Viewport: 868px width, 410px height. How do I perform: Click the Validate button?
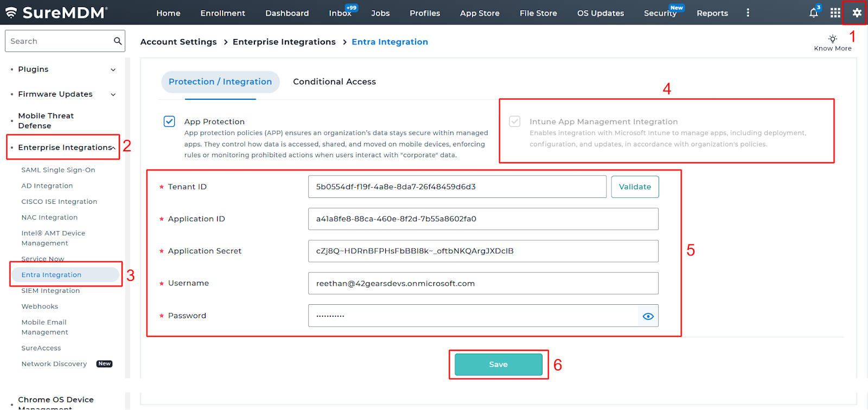click(x=635, y=187)
